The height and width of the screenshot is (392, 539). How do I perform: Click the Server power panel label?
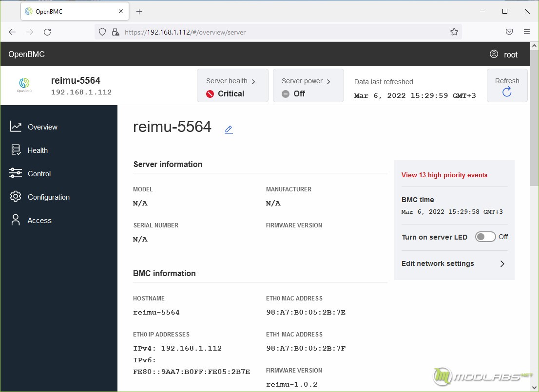point(302,81)
